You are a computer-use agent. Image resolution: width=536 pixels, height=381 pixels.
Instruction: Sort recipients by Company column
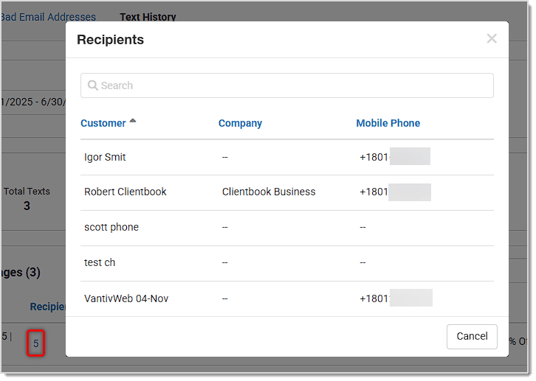[242, 124]
